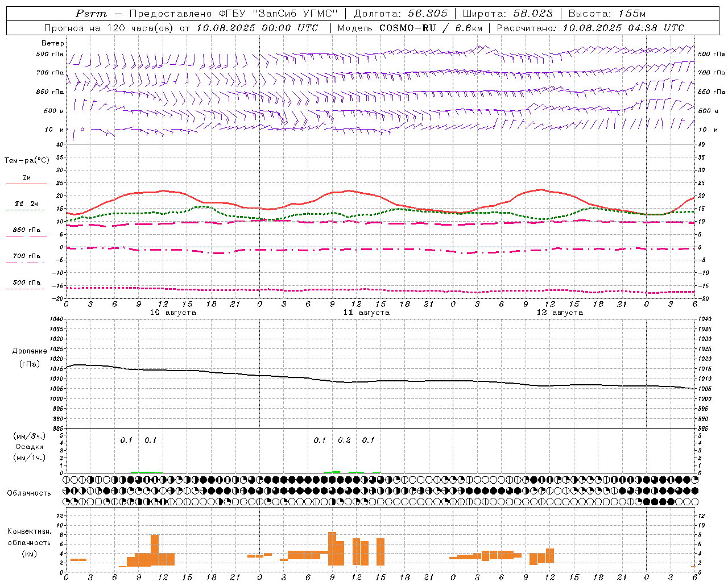728x582 pixels.
Task: Click the Осадки label
Action: pyautogui.click(x=30, y=447)
